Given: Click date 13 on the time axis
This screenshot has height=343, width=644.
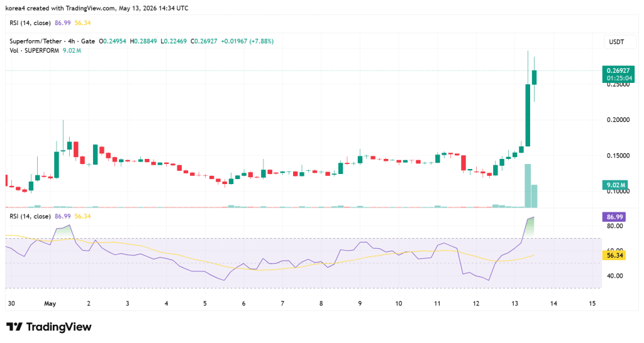Looking at the screenshot, I should 514,303.
